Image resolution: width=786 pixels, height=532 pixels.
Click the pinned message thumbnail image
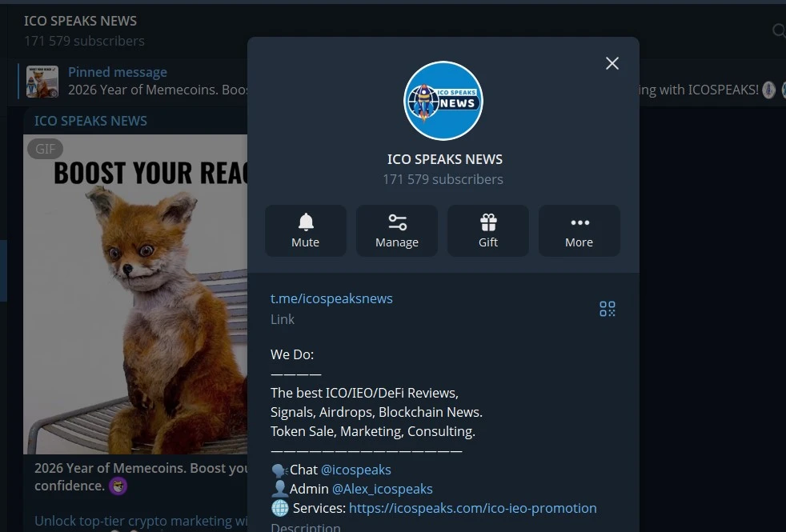(x=42, y=82)
